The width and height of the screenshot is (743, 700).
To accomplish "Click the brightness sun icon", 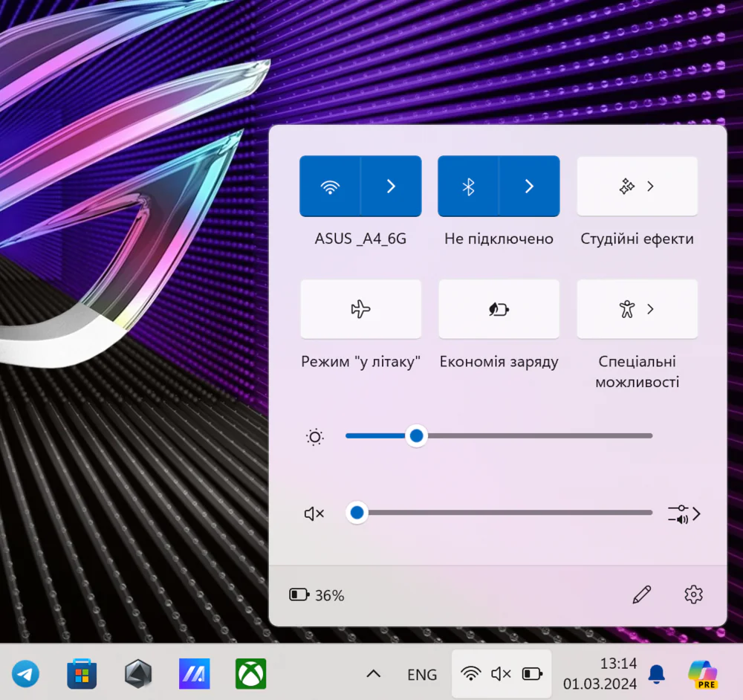I will [x=314, y=436].
